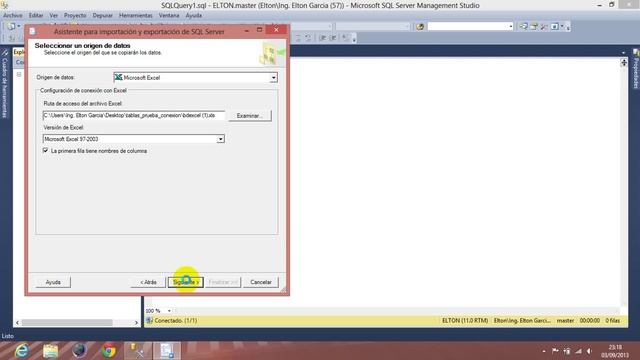The width and height of the screenshot is (640, 360).
Task: Click the dark globe app taskbar icon
Action: click(x=80, y=351)
